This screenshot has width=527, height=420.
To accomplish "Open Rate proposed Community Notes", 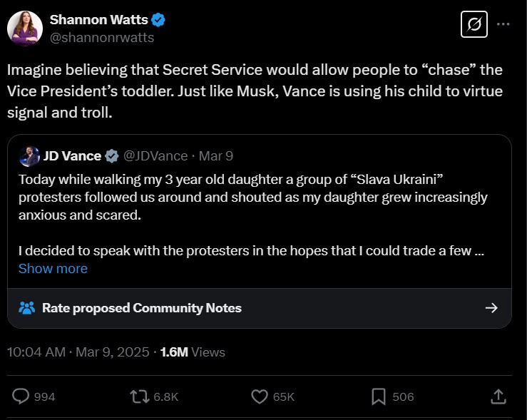I will click(x=141, y=308).
